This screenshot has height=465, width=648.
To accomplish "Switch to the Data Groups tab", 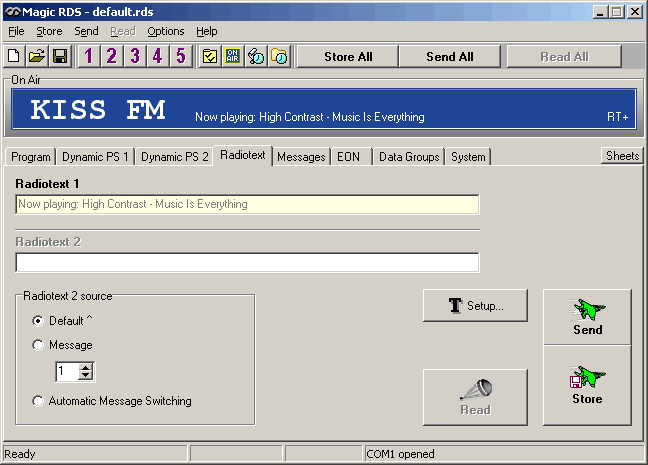I will tap(409, 157).
